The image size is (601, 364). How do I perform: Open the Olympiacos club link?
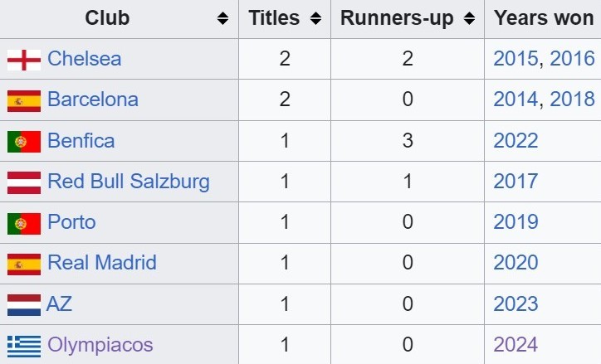[100, 345]
